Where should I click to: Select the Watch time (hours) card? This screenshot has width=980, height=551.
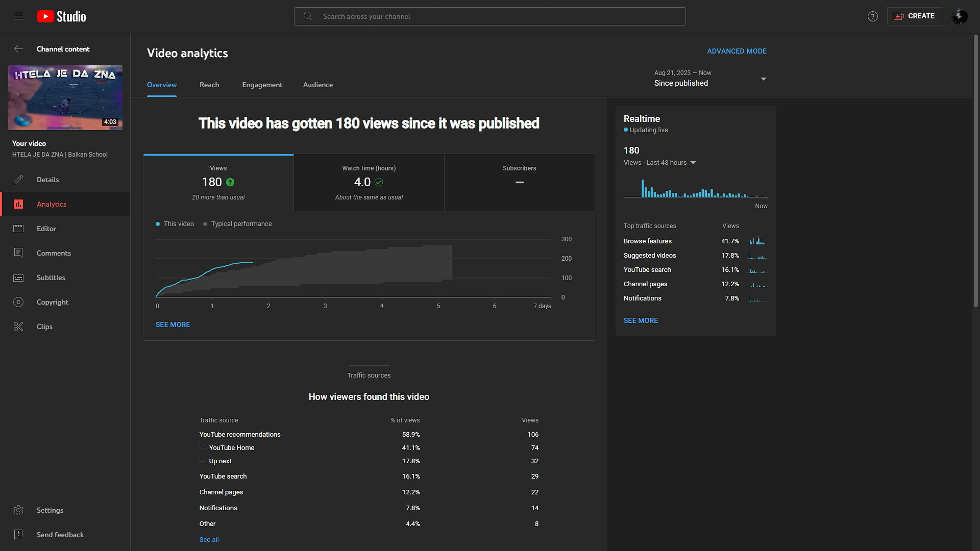pyautogui.click(x=369, y=183)
